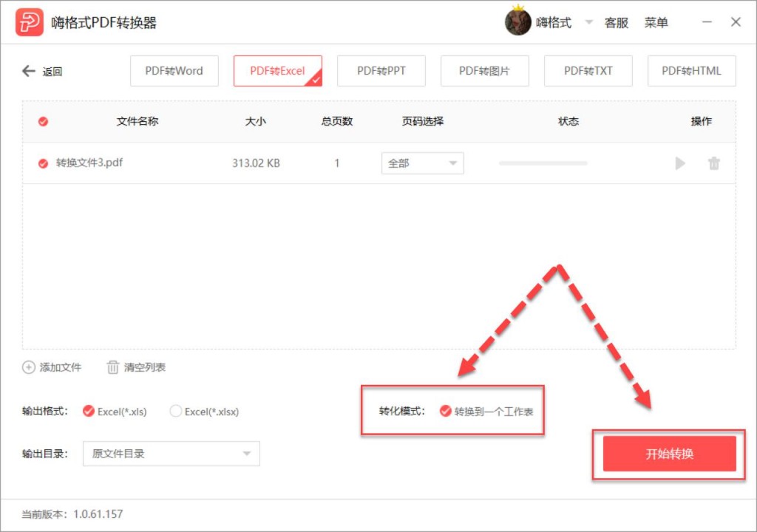Click the 添加文件 label
The height and width of the screenshot is (532, 757).
pos(61,367)
